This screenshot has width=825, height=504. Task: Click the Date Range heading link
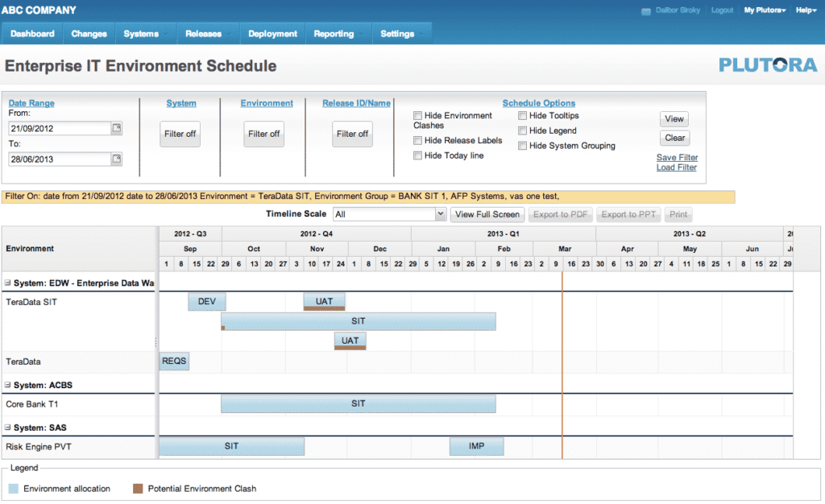31,103
